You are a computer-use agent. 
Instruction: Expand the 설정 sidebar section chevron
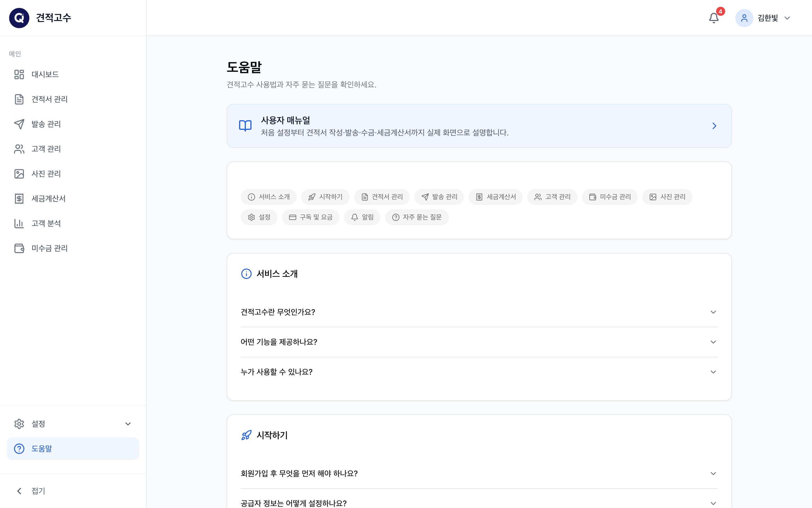click(x=128, y=424)
